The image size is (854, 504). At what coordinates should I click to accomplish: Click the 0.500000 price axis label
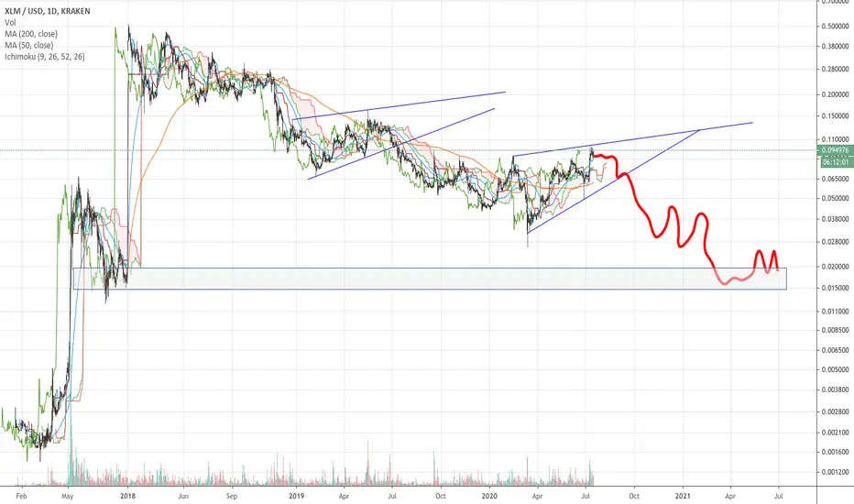pos(836,27)
